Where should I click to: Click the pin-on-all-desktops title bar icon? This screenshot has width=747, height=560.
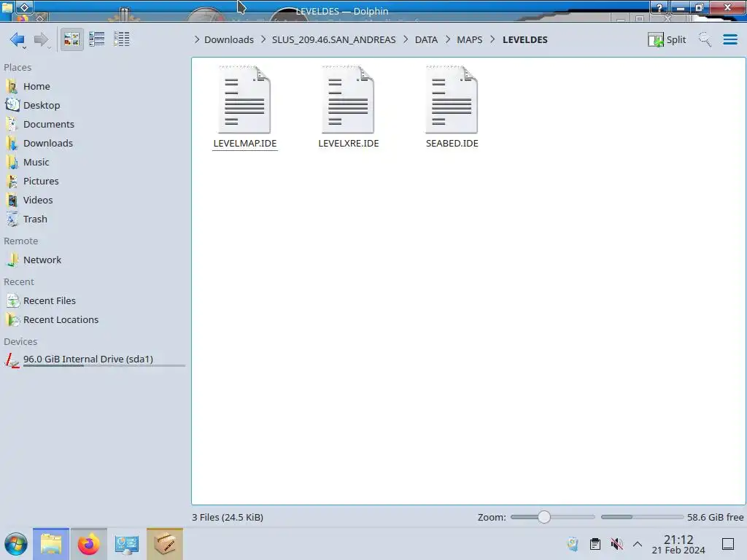click(x=24, y=7)
